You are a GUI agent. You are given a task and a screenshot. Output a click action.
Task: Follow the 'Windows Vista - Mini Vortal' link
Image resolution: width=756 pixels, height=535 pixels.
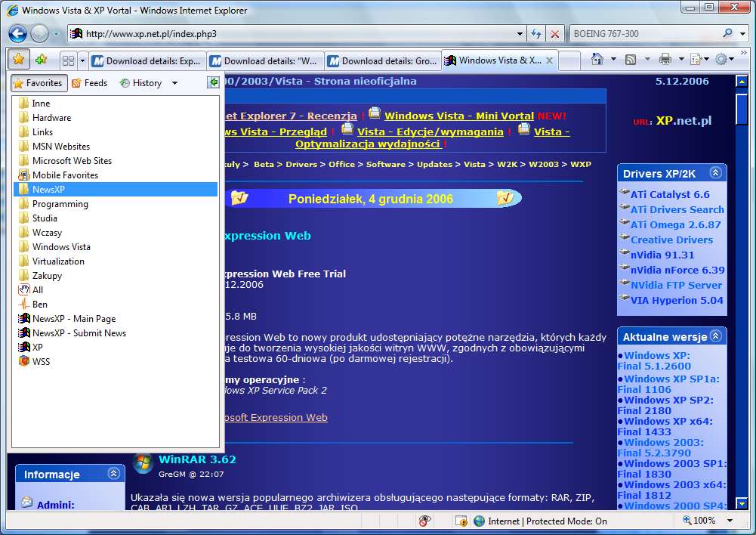(459, 116)
